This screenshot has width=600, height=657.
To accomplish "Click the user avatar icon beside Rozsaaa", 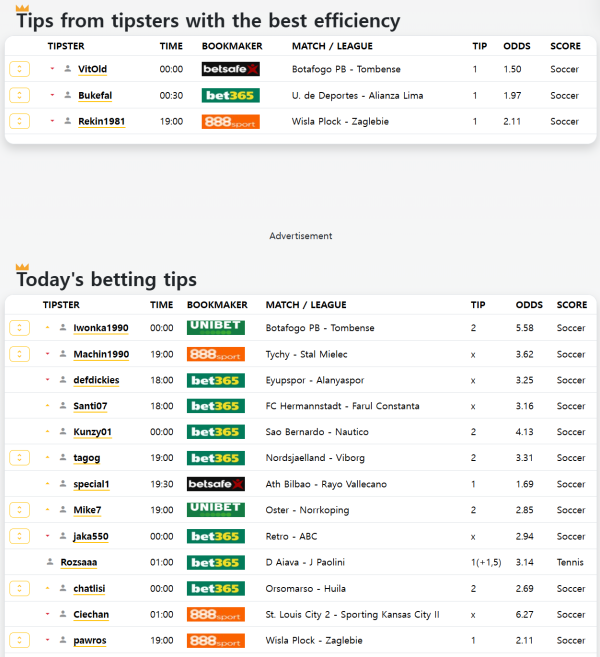I will point(50,562).
